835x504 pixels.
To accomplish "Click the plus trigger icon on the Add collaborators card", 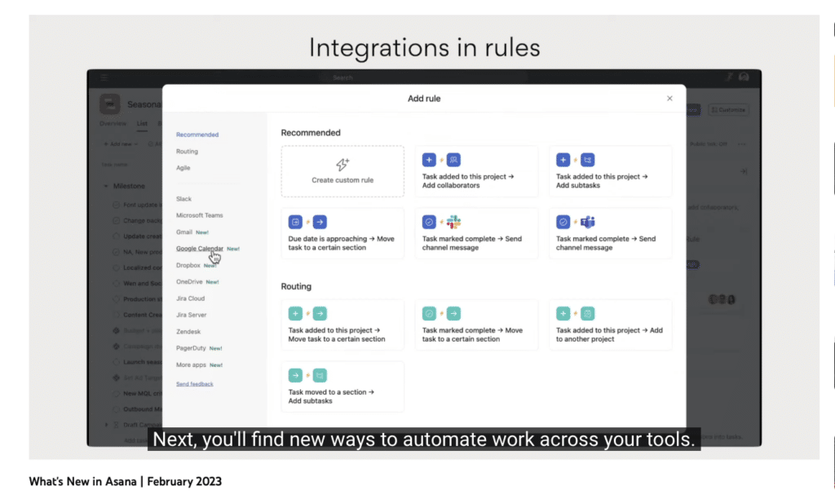I will click(x=429, y=160).
